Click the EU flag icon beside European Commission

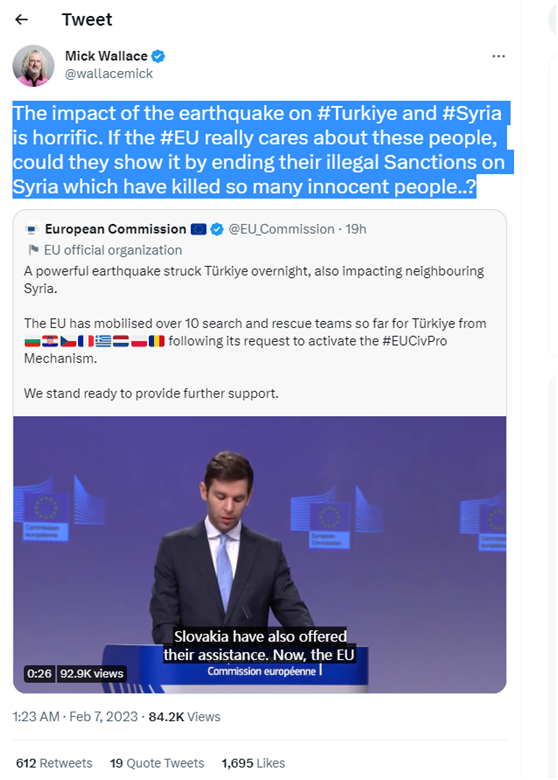point(198,229)
